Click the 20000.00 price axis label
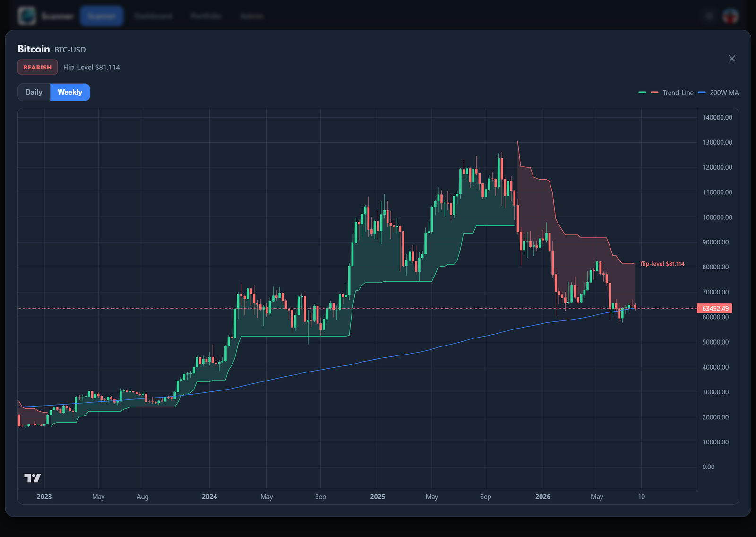This screenshot has height=537, width=756. click(x=715, y=417)
